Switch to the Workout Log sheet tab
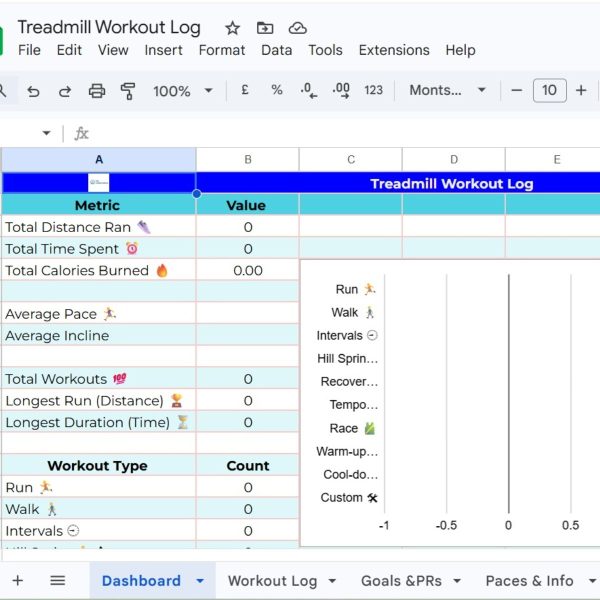This screenshot has height=600, width=600. coord(272,581)
